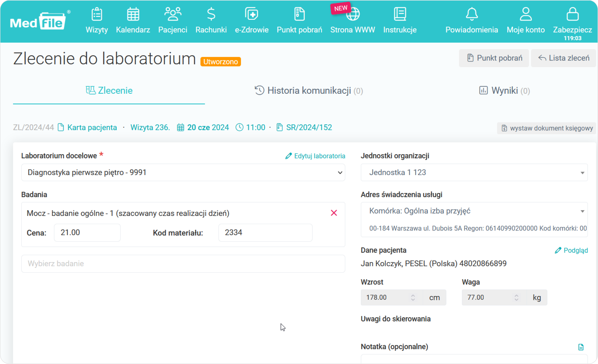Click pencil icon next to Podgląd
The width and height of the screenshot is (598, 364).
[x=558, y=250]
